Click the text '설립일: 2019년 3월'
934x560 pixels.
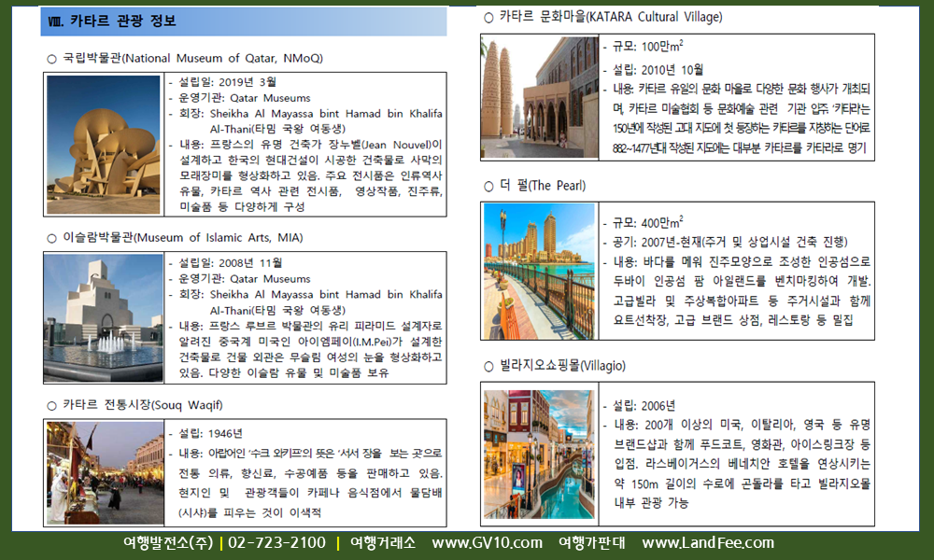tap(227, 82)
